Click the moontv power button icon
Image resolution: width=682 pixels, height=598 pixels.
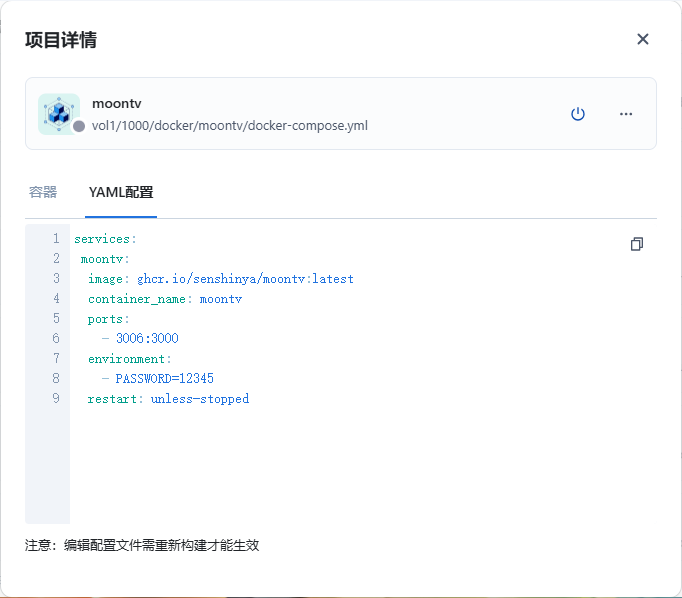tap(578, 114)
